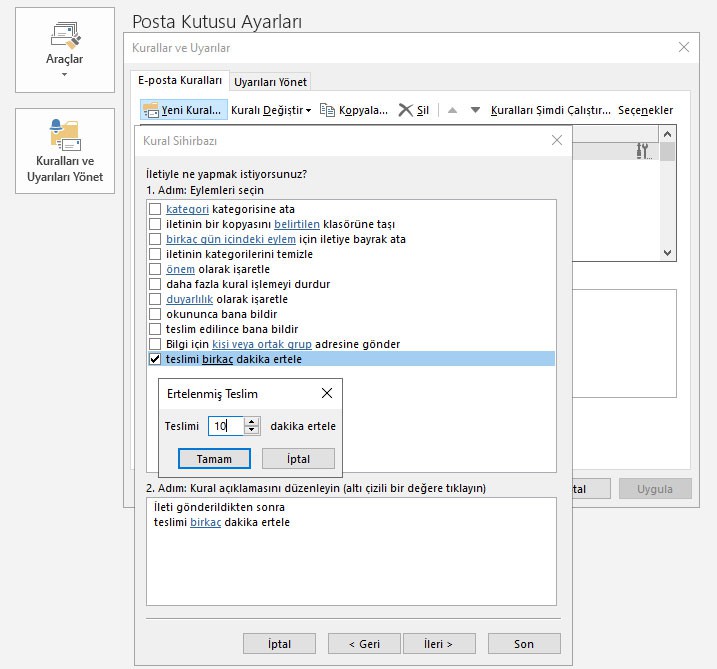
Task: Check daha fazla kural işlemeyi durdur
Action: (155, 284)
